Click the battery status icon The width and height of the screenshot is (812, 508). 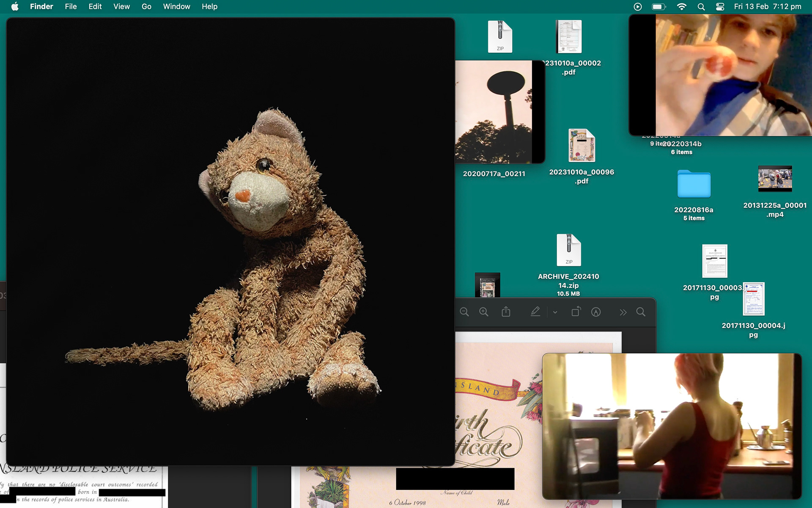click(658, 7)
